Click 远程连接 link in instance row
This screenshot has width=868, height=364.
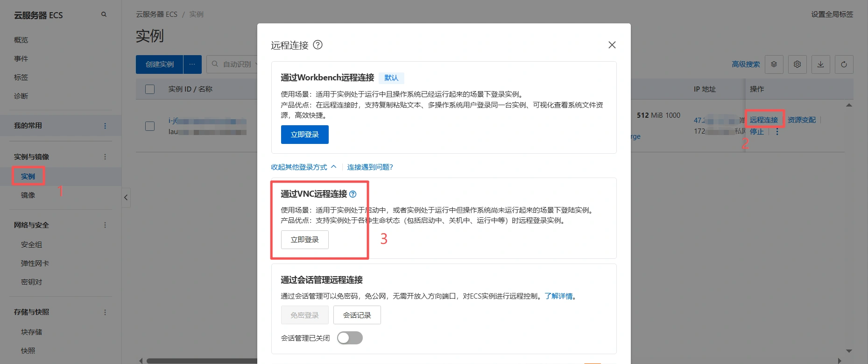[x=764, y=120]
